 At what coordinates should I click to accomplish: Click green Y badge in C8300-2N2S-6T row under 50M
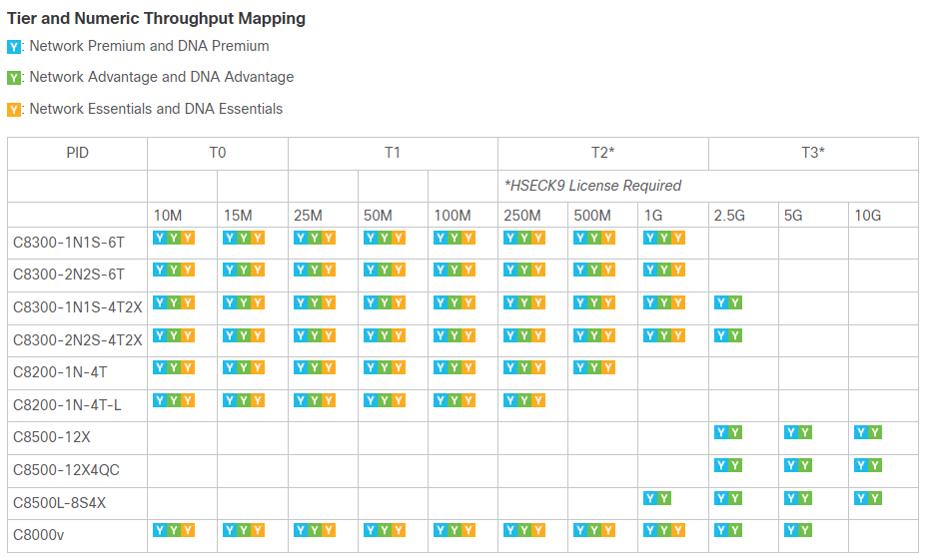pos(385,270)
